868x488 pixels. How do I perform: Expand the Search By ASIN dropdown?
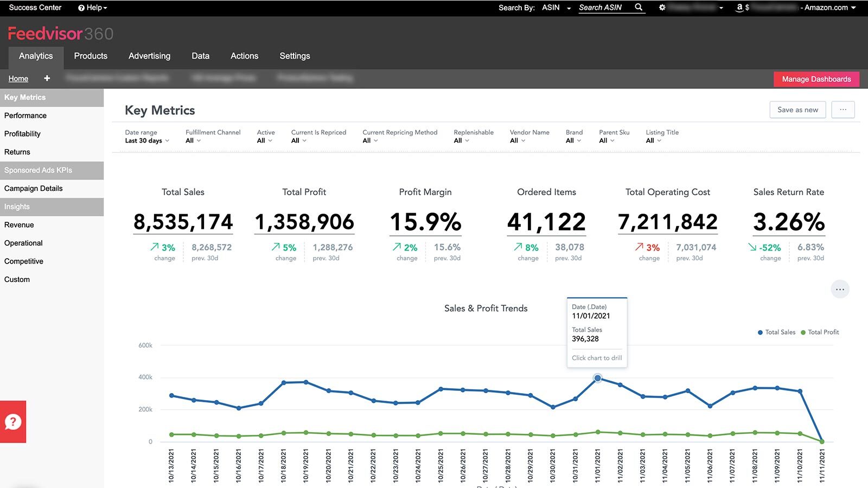tap(556, 8)
